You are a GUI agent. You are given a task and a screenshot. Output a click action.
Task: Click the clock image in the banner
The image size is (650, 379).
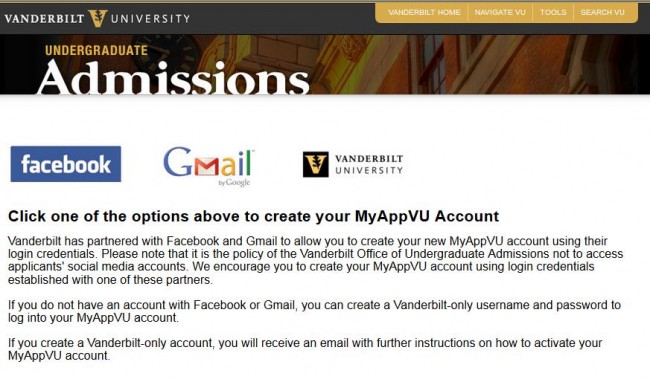(166, 54)
